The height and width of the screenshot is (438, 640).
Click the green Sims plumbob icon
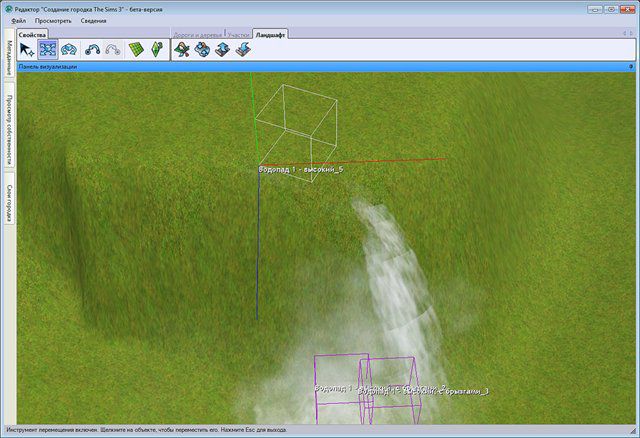(x=157, y=49)
